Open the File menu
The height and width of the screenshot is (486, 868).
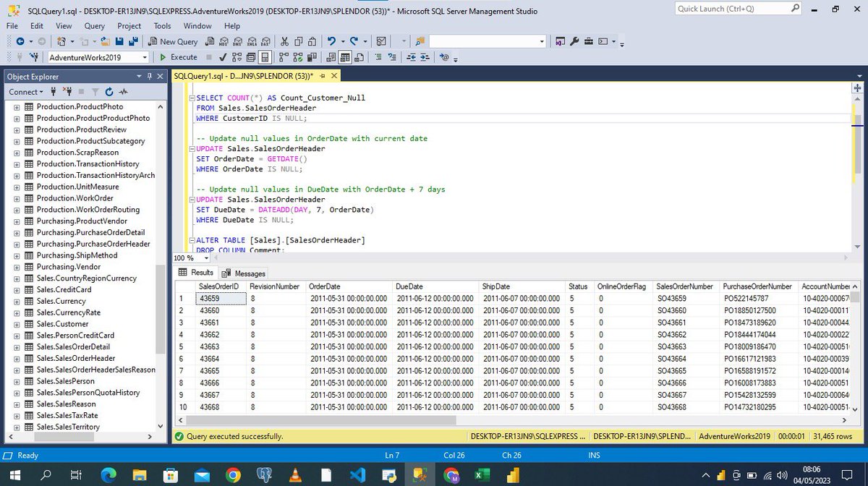pyautogui.click(x=12, y=25)
